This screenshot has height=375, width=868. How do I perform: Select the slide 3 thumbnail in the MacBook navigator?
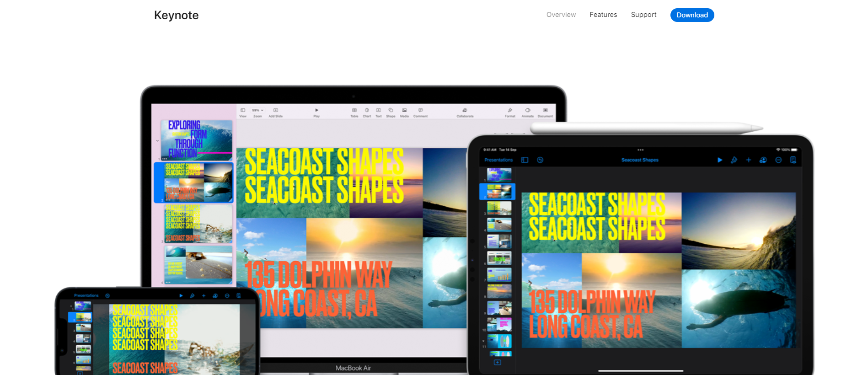[198, 224]
